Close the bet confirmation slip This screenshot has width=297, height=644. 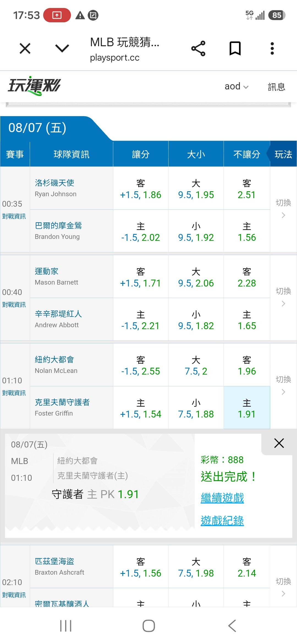(279, 443)
